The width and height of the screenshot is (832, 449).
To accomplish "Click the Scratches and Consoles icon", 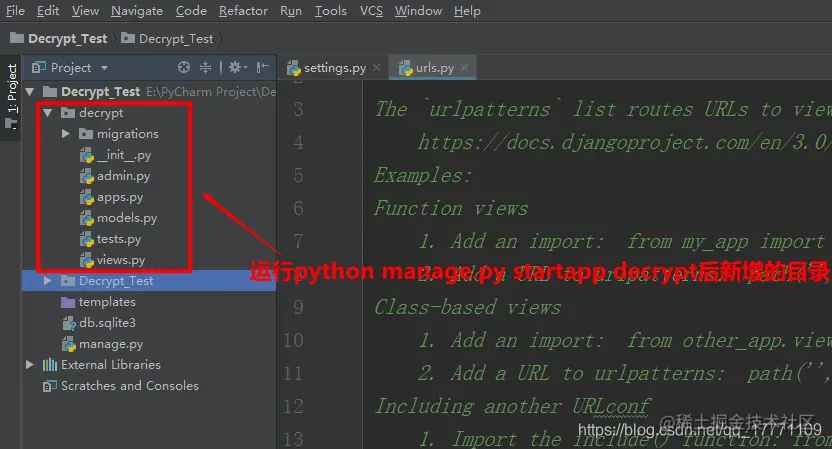I will (50, 386).
